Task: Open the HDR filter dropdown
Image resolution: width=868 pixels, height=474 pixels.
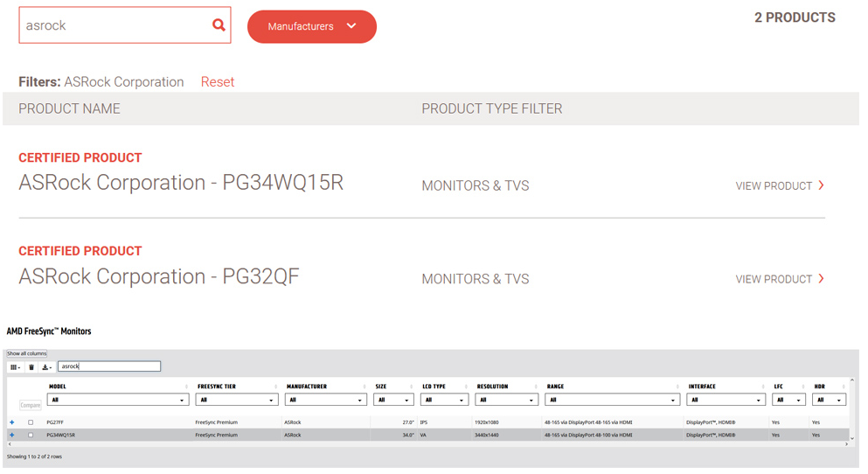Action: coord(830,400)
